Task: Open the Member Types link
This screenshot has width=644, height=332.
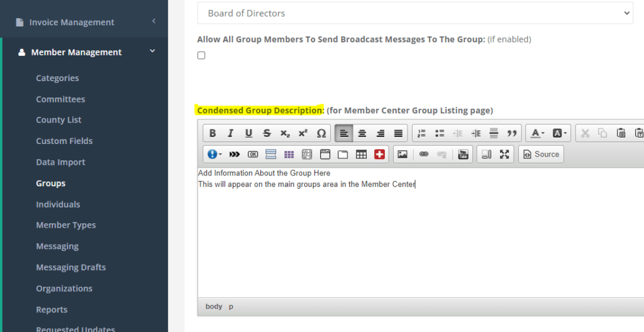Action: pyautogui.click(x=66, y=225)
